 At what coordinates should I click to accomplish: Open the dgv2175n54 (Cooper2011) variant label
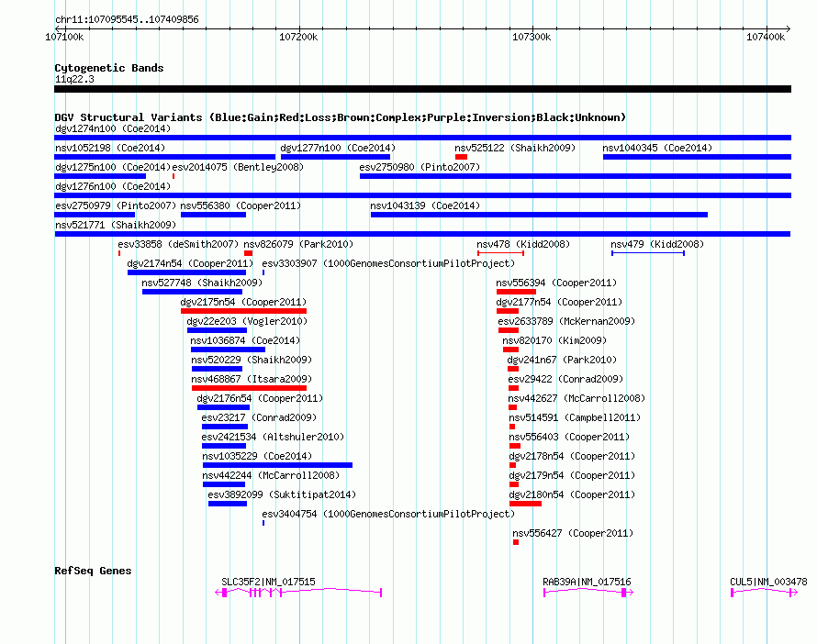tap(243, 302)
